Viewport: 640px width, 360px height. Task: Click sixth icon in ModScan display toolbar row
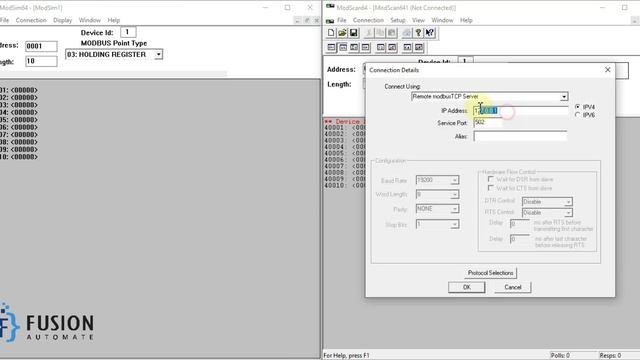point(392,48)
